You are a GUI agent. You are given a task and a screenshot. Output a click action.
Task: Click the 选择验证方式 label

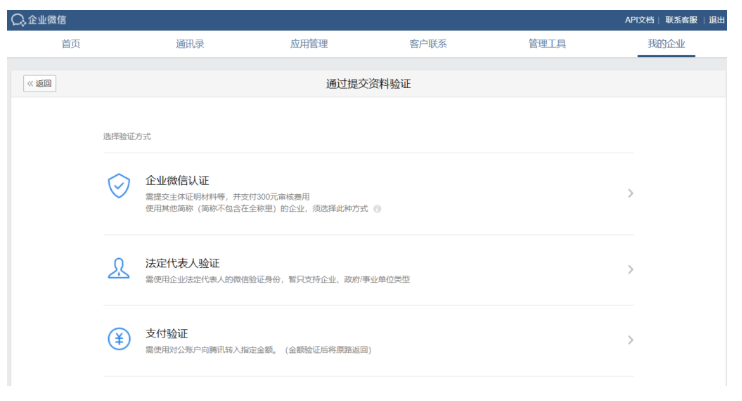(x=127, y=136)
